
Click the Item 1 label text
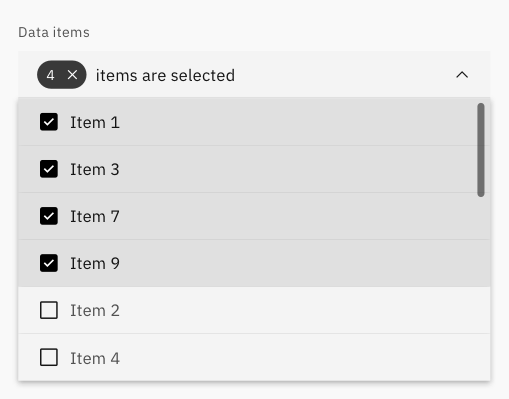point(95,122)
